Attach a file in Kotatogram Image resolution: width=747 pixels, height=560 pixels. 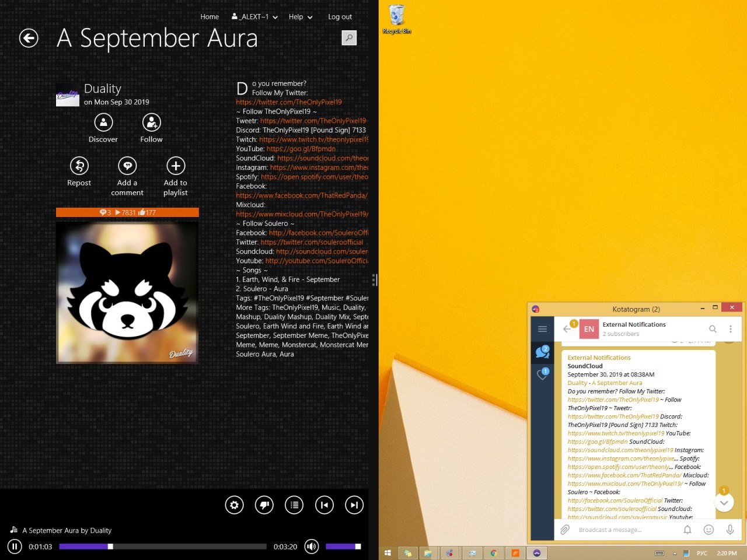pyautogui.click(x=565, y=530)
